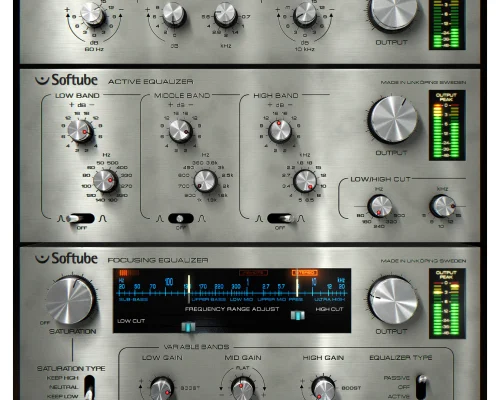Click the High Cut slider handle in display
The height and width of the screenshot is (400, 500).
[x=298, y=315]
